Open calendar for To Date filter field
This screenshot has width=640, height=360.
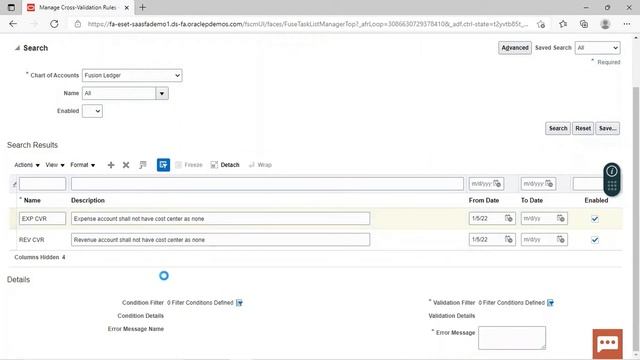coord(549,184)
